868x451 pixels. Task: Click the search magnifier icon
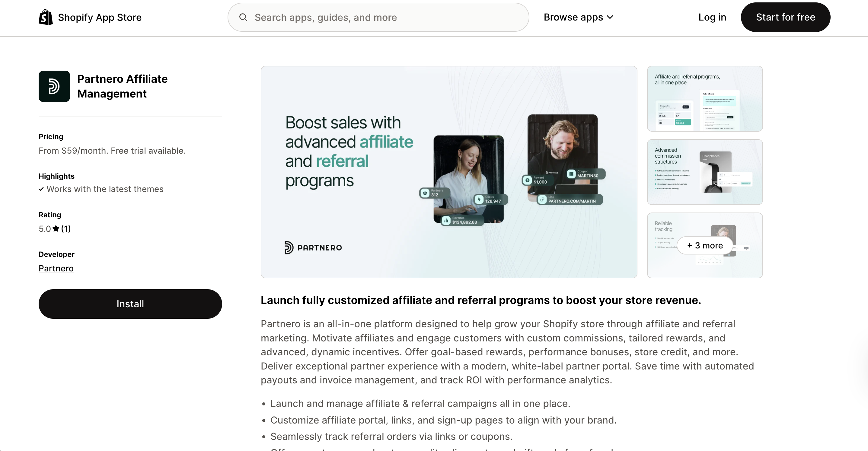pos(243,17)
